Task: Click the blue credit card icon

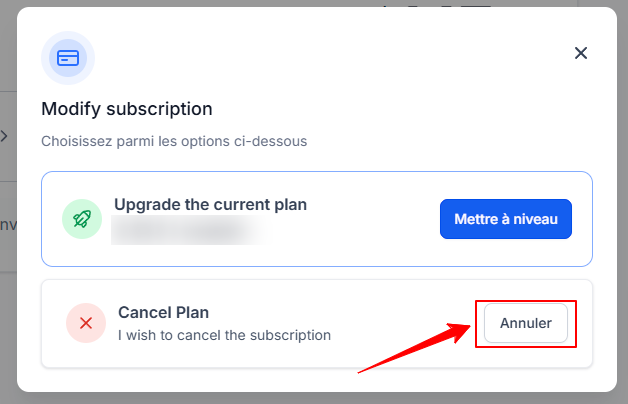Action: pos(68,58)
